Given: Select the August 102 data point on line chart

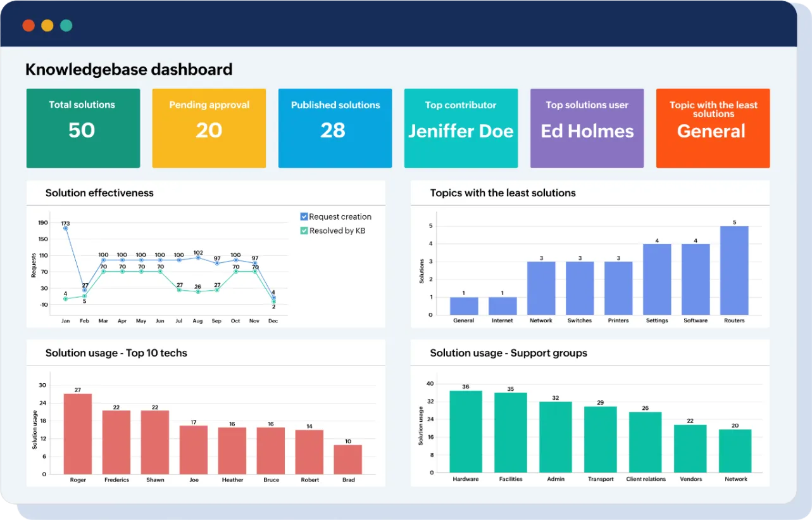Looking at the screenshot, I should pyautogui.click(x=198, y=258).
